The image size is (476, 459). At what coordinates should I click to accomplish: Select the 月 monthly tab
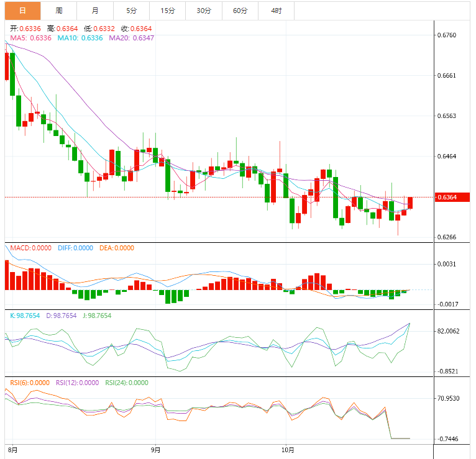coord(94,11)
